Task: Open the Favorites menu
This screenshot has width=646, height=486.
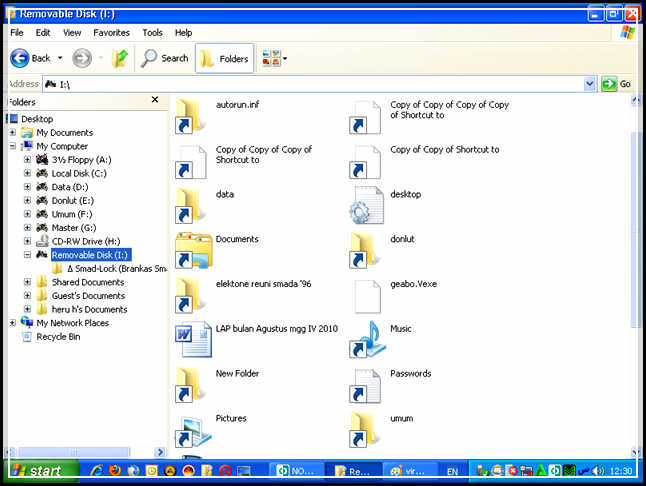Action: [111, 33]
